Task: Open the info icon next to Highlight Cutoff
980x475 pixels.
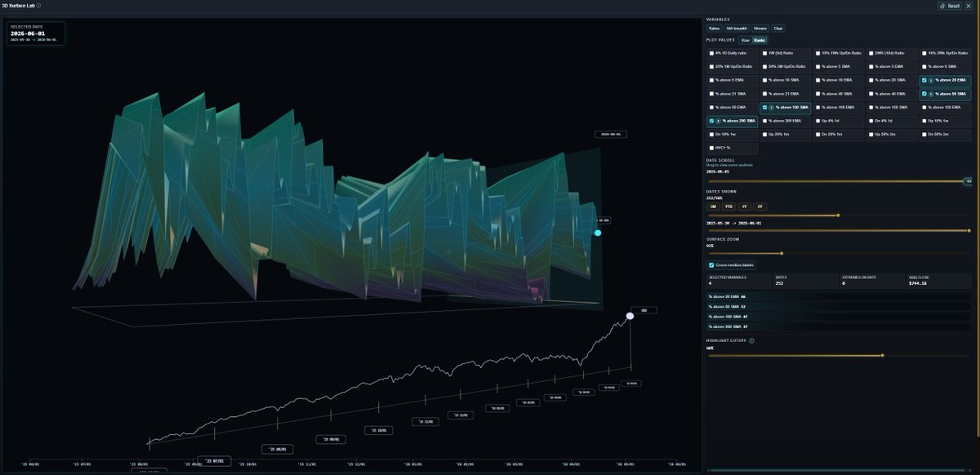Action: (751, 340)
